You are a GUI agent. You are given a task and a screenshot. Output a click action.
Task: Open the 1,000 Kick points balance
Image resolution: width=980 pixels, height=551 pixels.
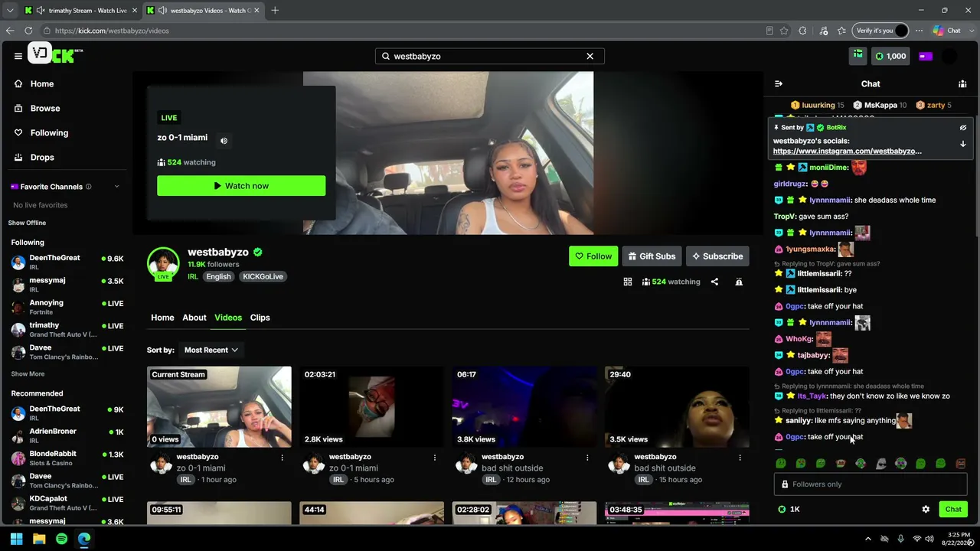pos(890,56)
